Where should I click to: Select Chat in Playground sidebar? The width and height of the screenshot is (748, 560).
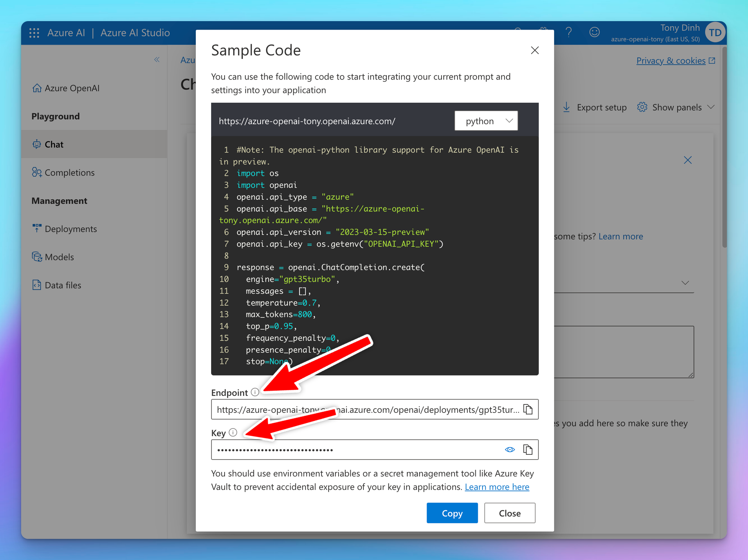coord(54,144)
